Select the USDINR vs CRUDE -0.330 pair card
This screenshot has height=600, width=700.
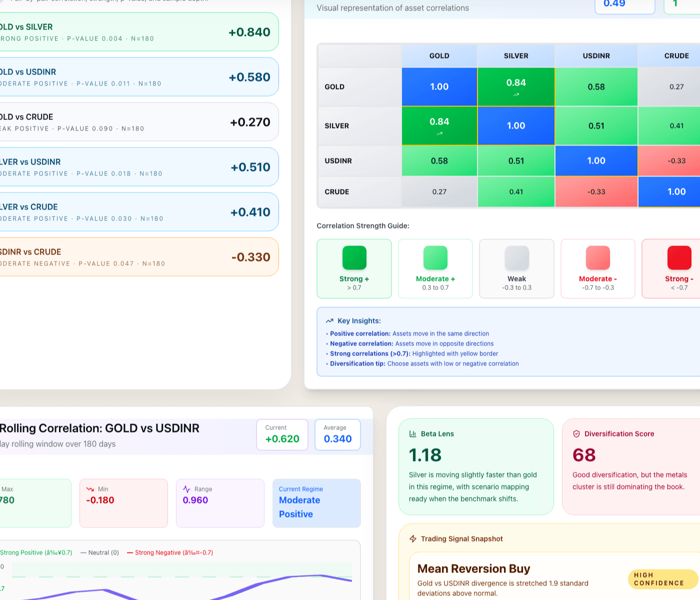point(135,257)
